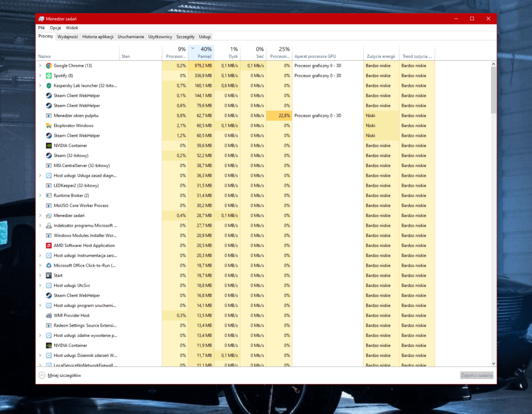Click the scrollbar up arrow

(x=494, y=64)
